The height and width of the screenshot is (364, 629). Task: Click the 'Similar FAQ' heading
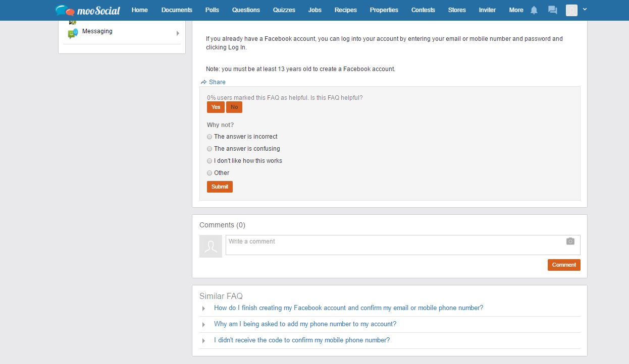click(x=221, y=296)
